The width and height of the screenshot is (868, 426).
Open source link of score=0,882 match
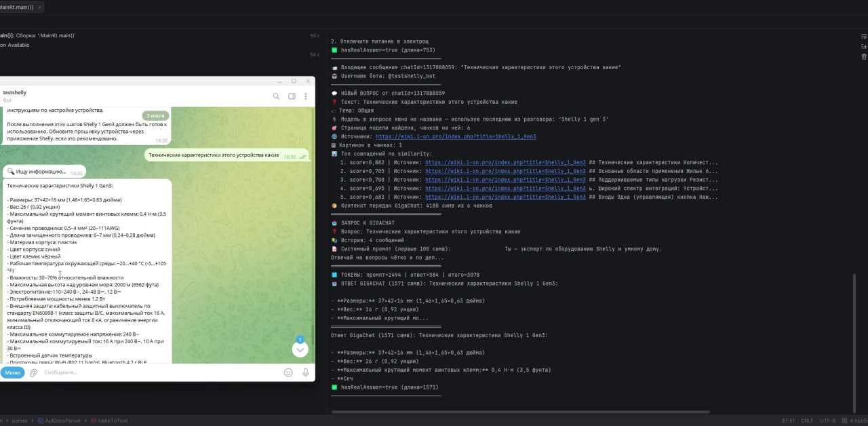click(505, 163)
